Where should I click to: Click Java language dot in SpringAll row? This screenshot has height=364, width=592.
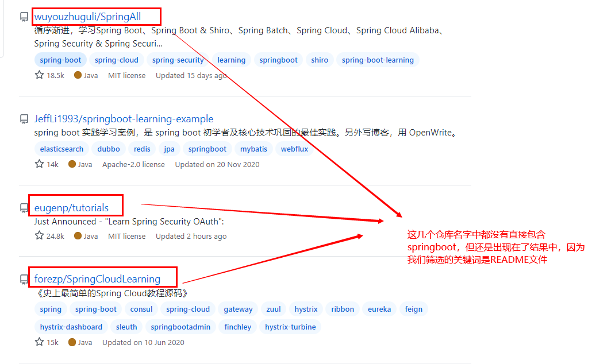[x=78, y=75]
